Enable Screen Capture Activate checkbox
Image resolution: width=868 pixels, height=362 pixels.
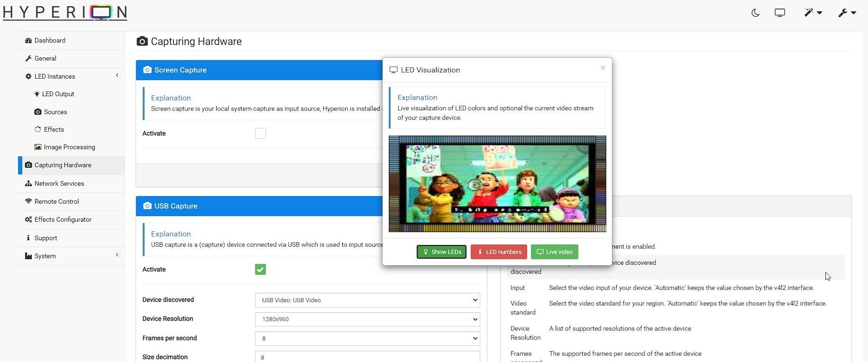260,134
